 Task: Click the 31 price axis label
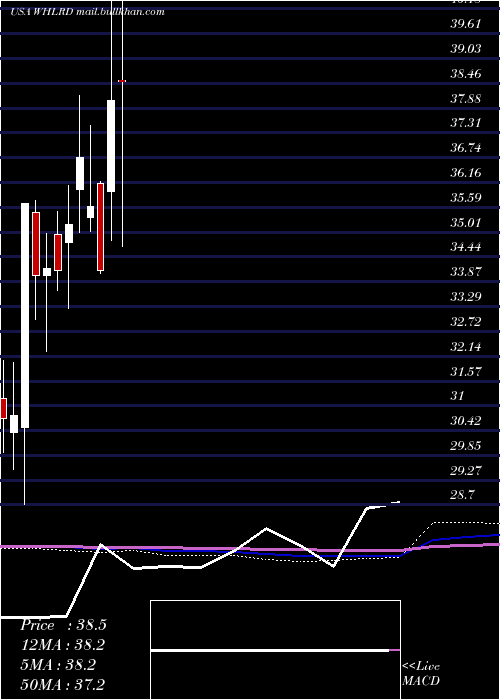(457, 396)
